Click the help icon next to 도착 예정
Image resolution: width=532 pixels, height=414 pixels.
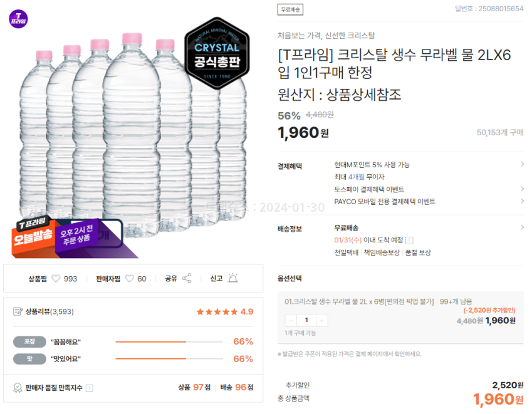coord(409,240)
